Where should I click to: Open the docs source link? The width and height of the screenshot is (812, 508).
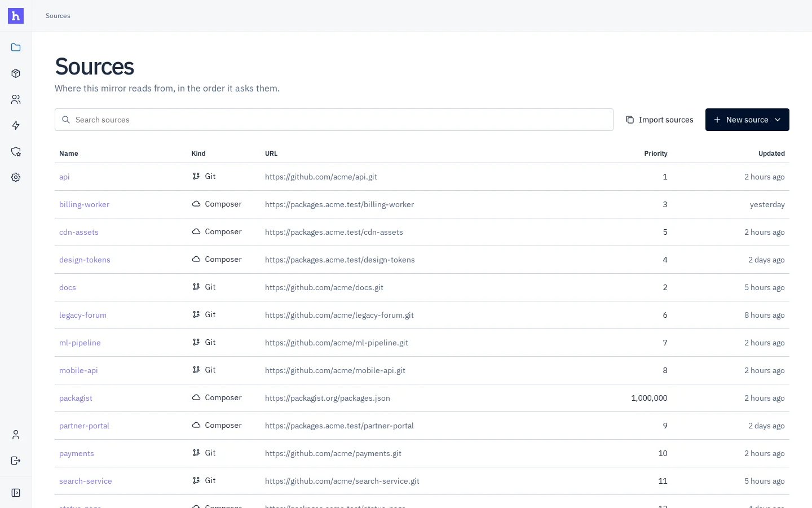point(68,287)
